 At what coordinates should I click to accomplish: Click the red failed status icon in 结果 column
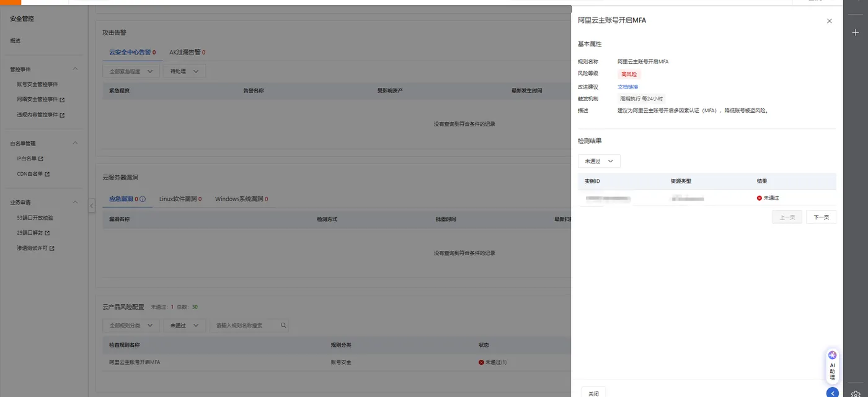[759, 198]
